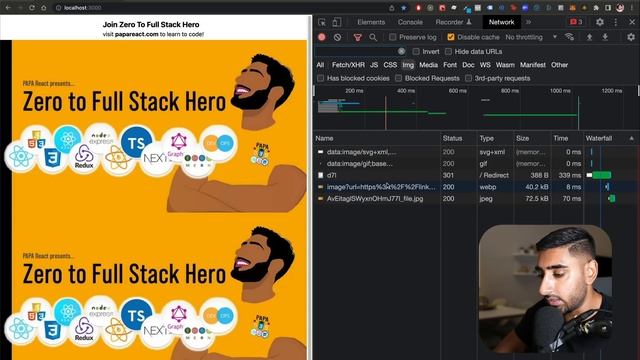Filter requests by WS
This screenshot has height=360, width=640.
pos(485,65)
